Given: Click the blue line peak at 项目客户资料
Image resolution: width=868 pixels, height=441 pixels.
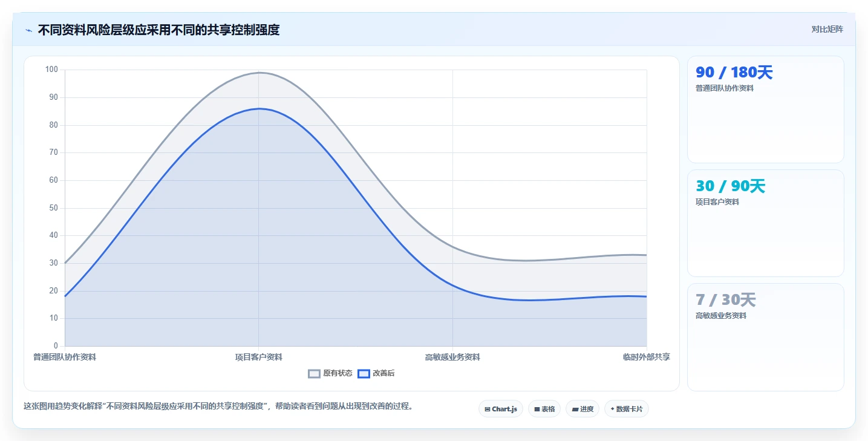Looking at the screenshot, I should click(x=259, y=109).
